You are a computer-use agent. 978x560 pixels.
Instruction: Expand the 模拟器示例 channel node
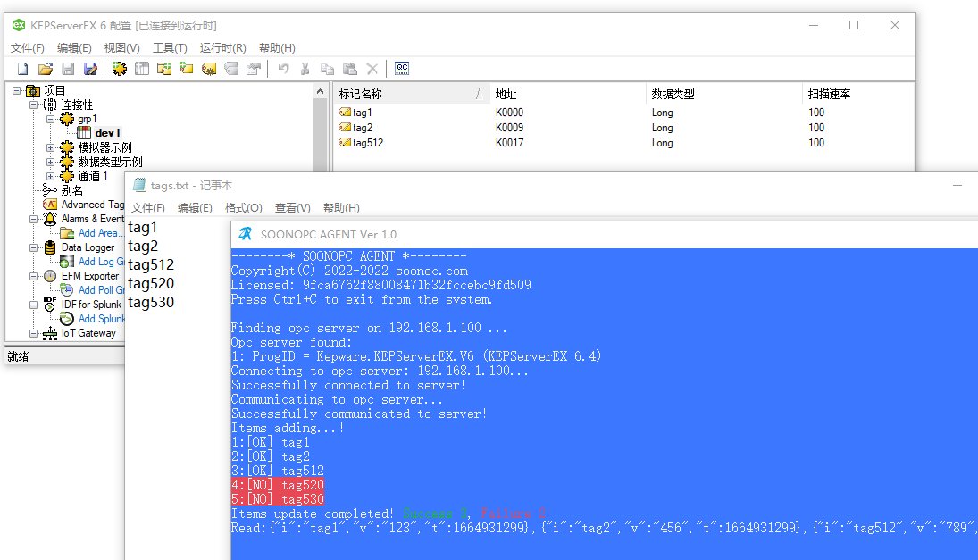tap(51, 147)
